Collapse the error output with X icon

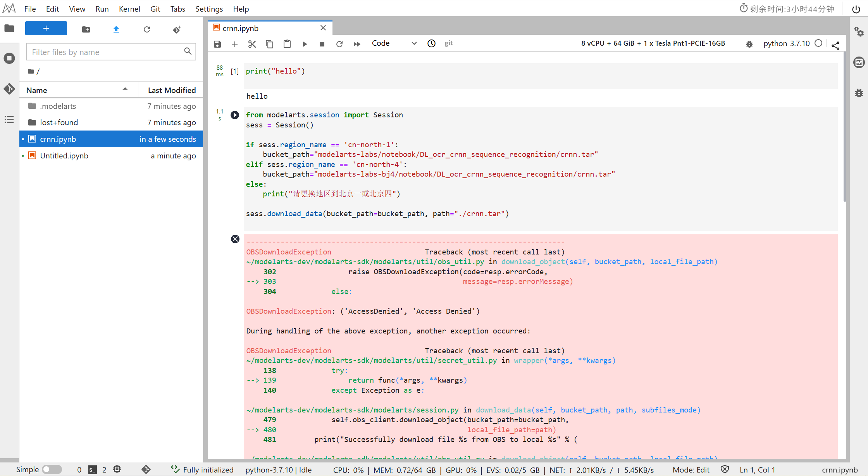[235, 239]
